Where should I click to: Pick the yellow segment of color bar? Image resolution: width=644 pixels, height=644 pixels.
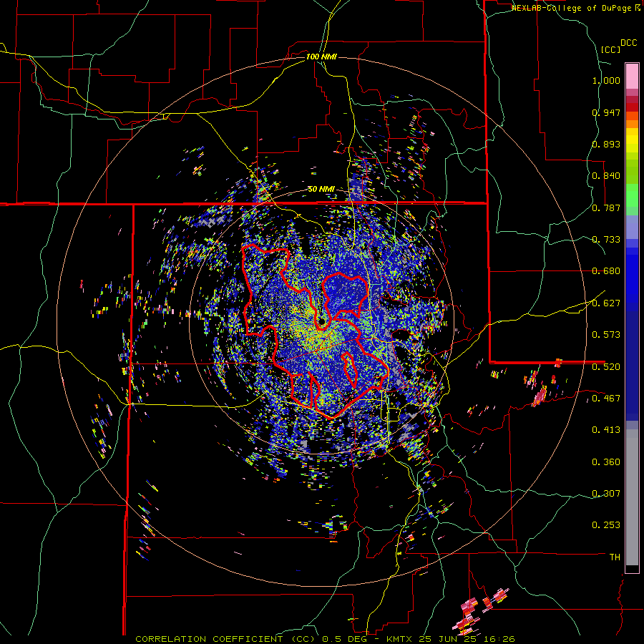[632, 141]
